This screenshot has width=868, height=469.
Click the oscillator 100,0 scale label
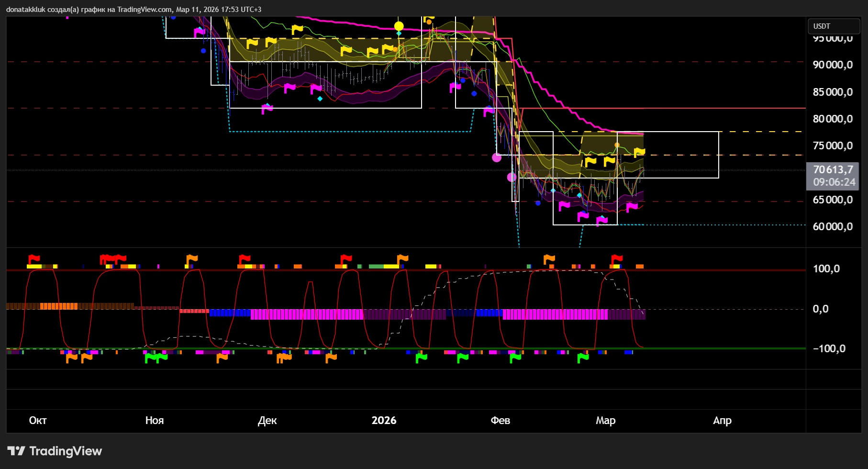pos(826,269)
